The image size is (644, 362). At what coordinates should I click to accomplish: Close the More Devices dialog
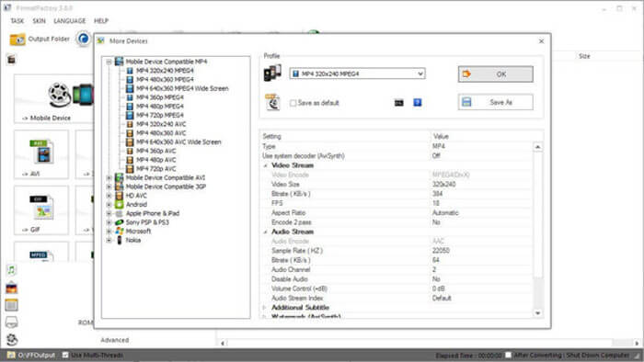point(541,41)
